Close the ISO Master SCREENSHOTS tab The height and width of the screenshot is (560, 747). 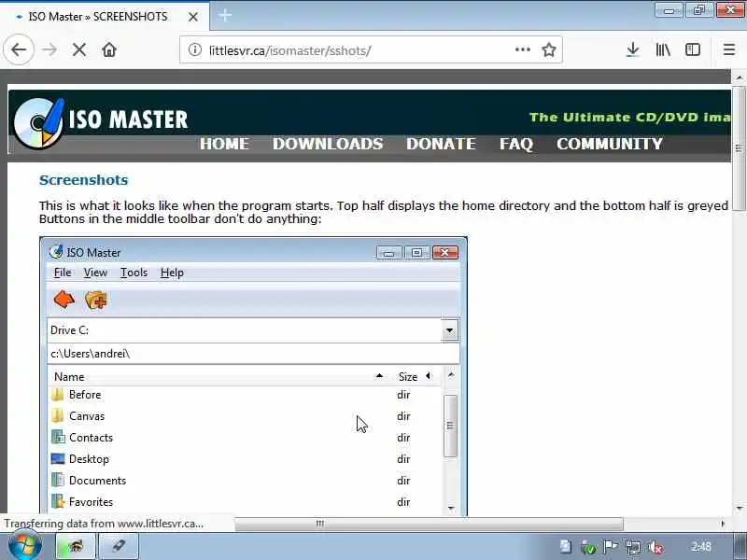pyautogui.click(x=193, y=17)
